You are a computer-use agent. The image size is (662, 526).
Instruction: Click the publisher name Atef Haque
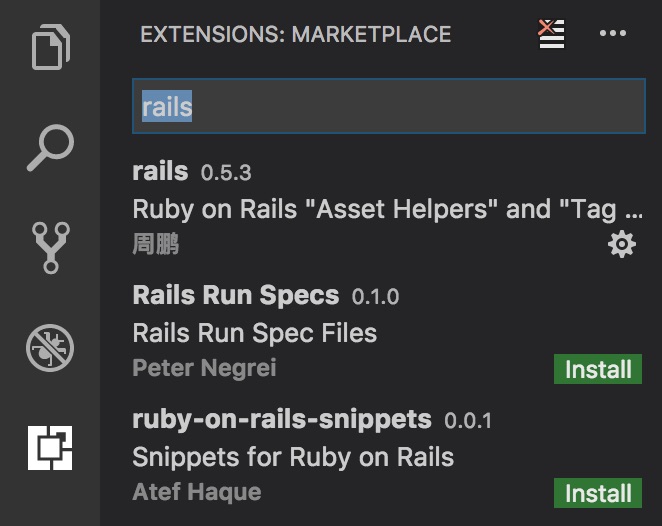click(x=197, y=492)
